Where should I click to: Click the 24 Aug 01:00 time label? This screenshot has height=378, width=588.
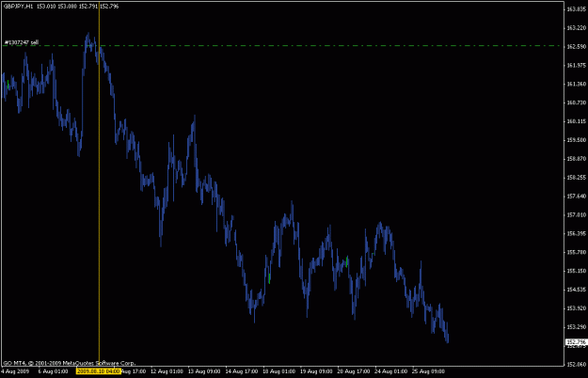[391, 371]
